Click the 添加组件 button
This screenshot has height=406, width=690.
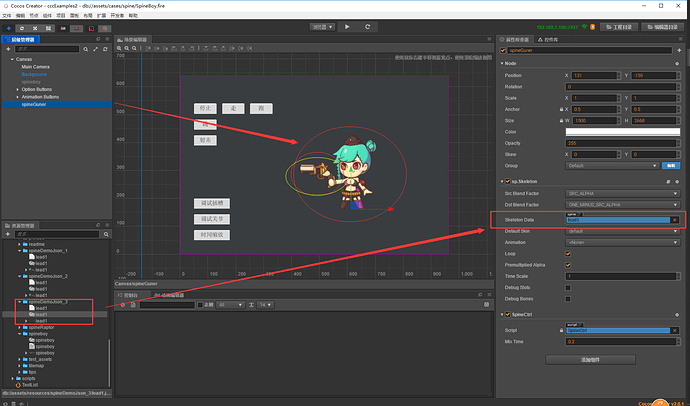click(x=590, y=360)
